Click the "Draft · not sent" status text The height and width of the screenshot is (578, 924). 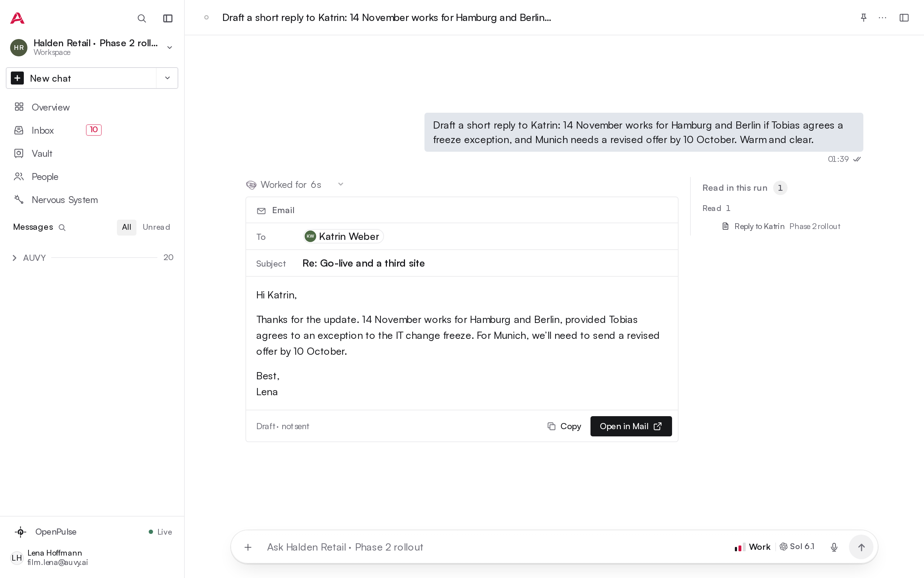[283, 426]
